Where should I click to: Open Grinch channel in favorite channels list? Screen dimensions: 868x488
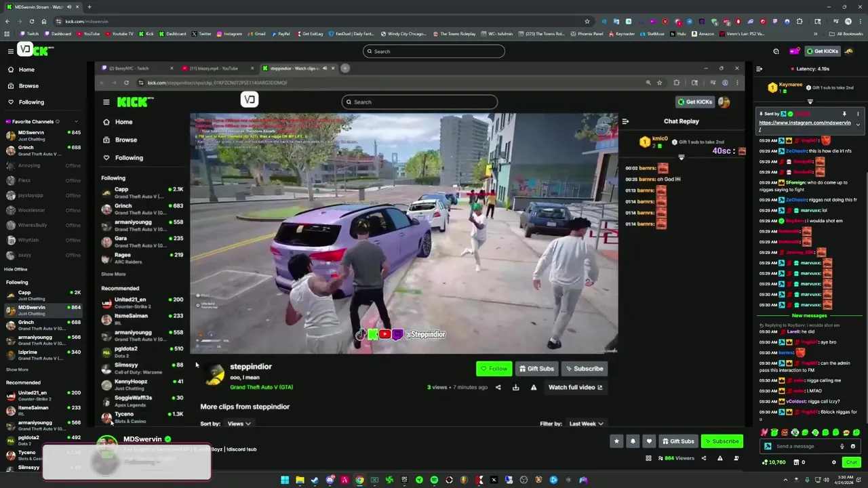click(x=42, y=150)
